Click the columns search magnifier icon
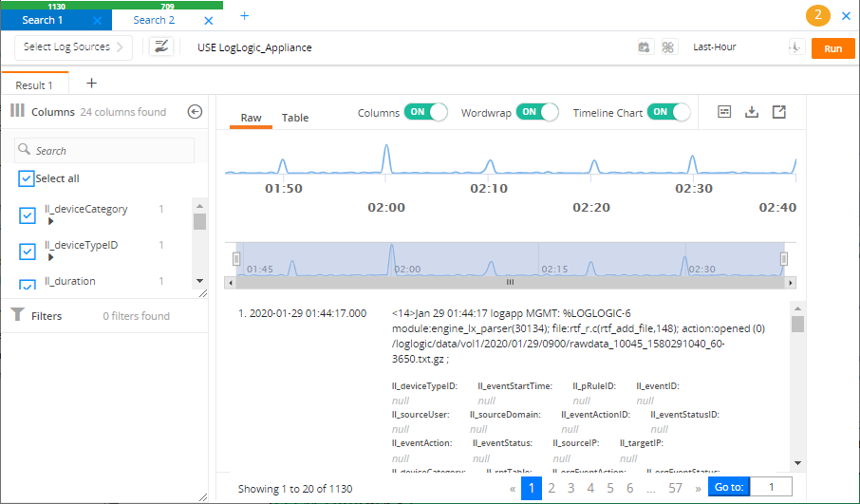The height and width of the screenshot is (504, 860). coord(24,149)
